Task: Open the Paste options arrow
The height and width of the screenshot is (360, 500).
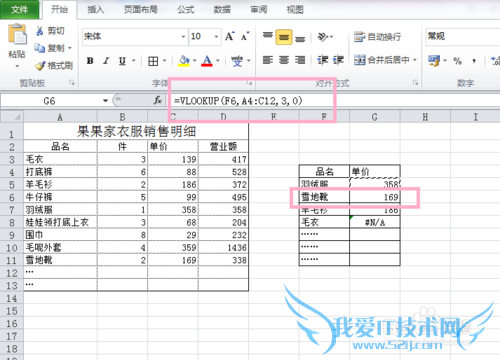Action: point(17,66)
